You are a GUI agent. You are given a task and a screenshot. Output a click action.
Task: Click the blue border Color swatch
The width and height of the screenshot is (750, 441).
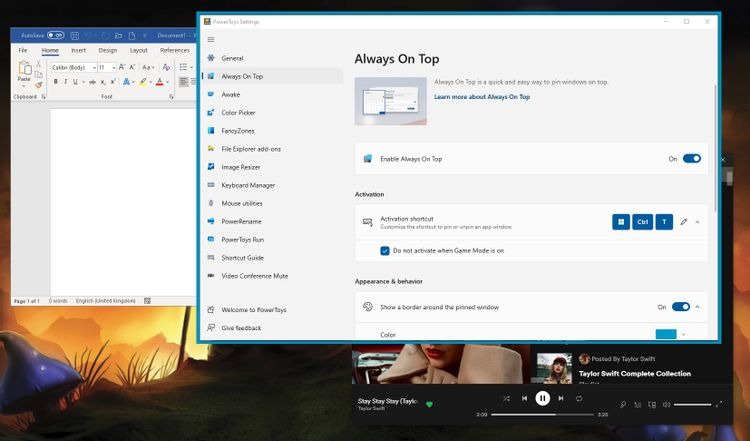click(665, 334)
